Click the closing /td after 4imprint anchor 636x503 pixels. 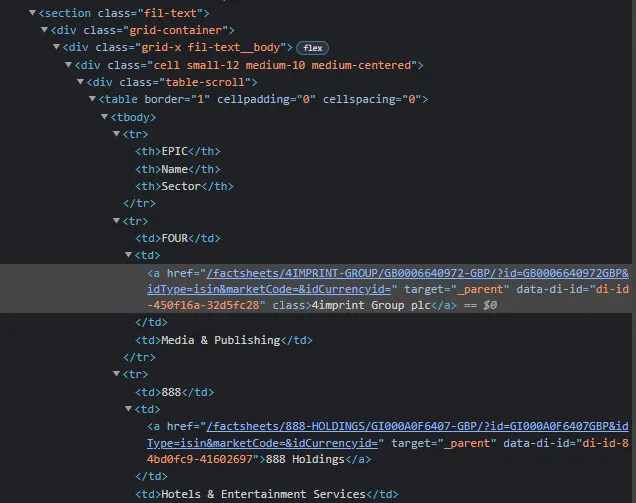click(151, 322)
